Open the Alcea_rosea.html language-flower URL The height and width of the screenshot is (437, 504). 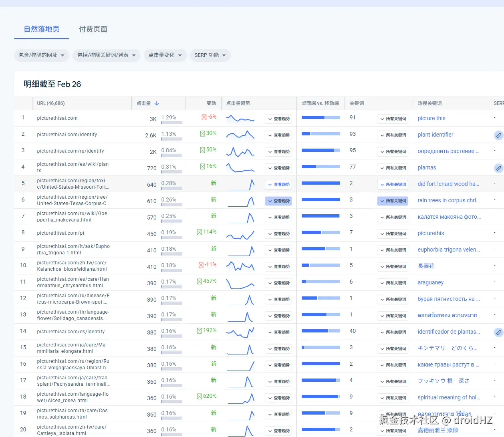click(73, 397)
